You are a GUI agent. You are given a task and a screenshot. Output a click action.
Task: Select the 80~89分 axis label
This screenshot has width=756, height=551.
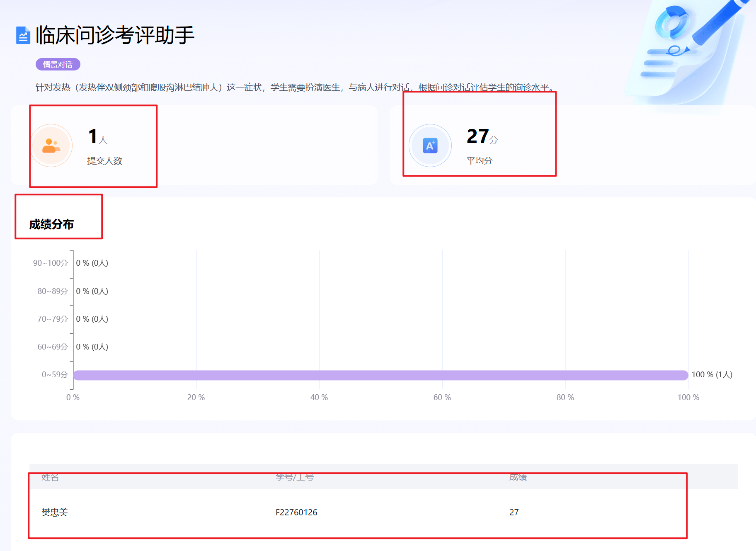[52, 291]
